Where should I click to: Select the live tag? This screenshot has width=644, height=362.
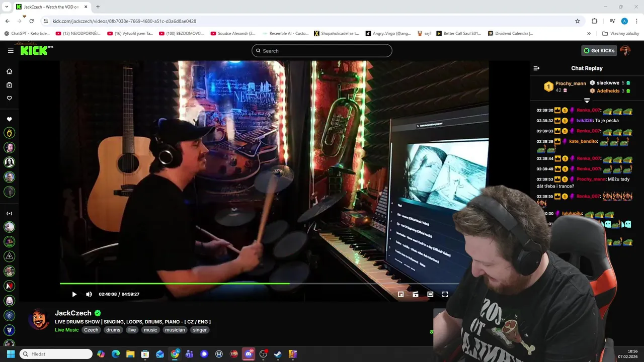coord(132,330)
